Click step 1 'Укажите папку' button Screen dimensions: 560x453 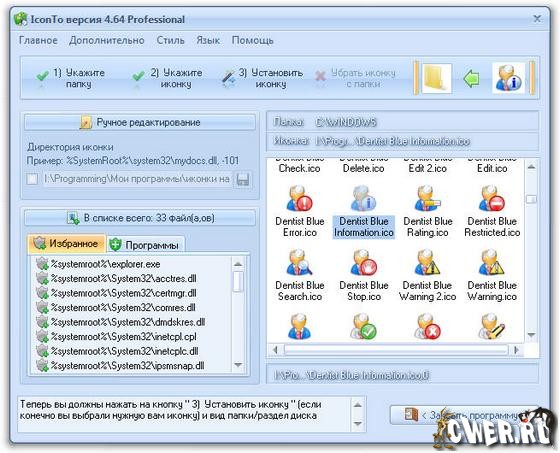coord(71,78)
